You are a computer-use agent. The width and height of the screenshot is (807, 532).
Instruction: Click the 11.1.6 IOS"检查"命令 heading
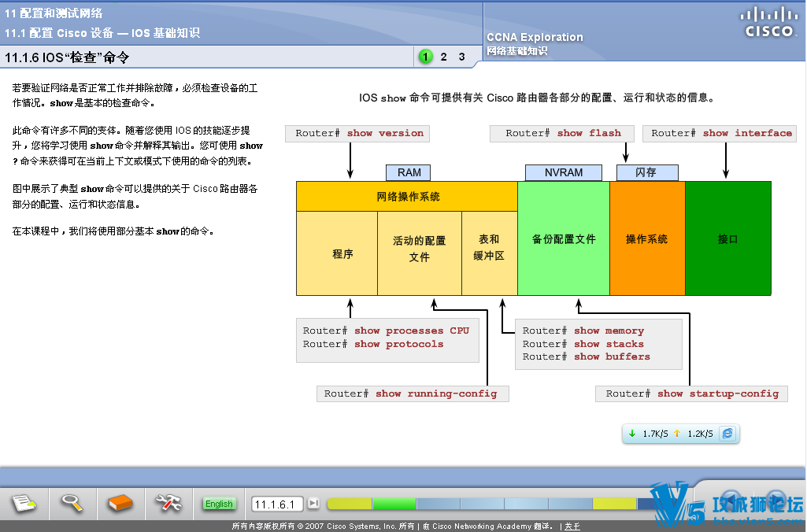click(67, 57)
